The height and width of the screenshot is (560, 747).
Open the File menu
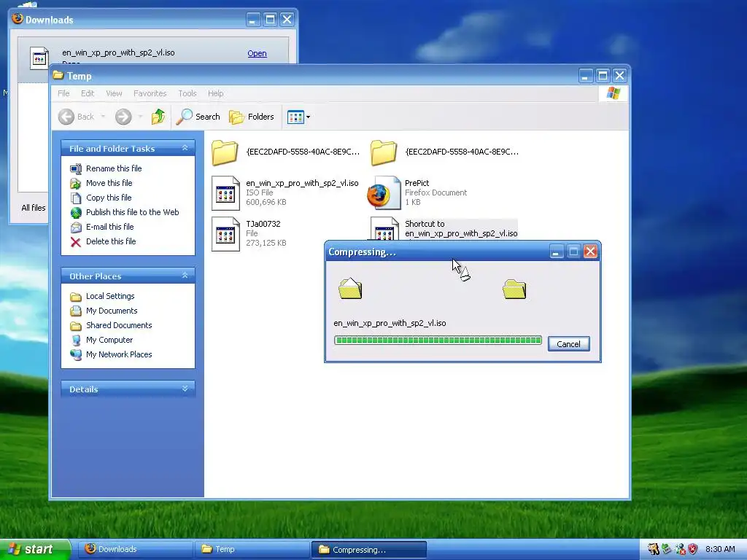[x=63, y=93]
